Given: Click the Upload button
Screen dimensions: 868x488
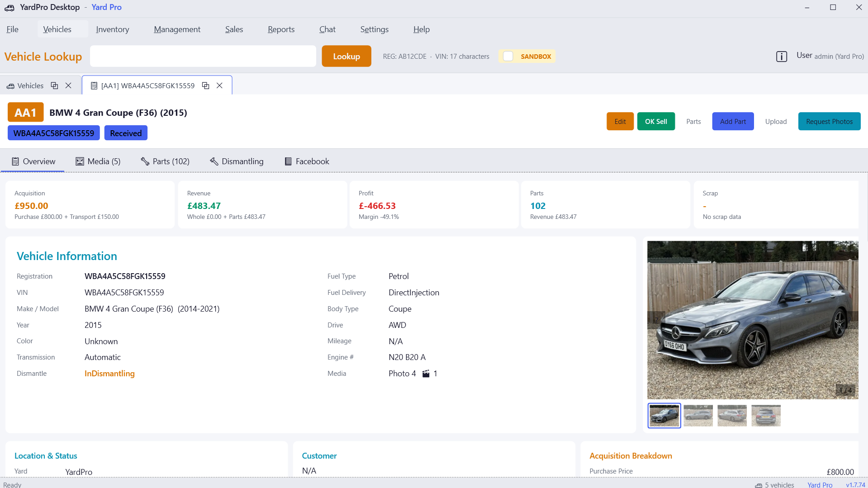Looking at the screenshot, I should [x=776, y=121].
